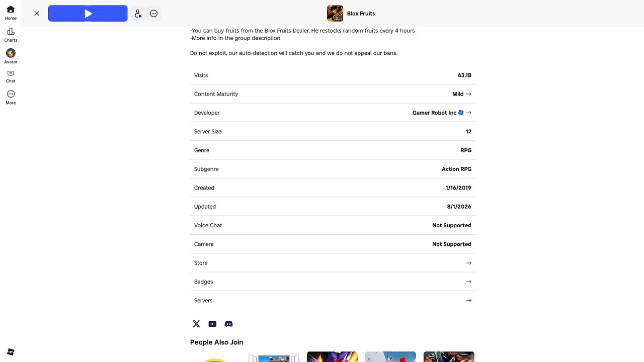Click the People Also Join heading
This screenshot has width=644, height=362.
(x=216, y=342)
